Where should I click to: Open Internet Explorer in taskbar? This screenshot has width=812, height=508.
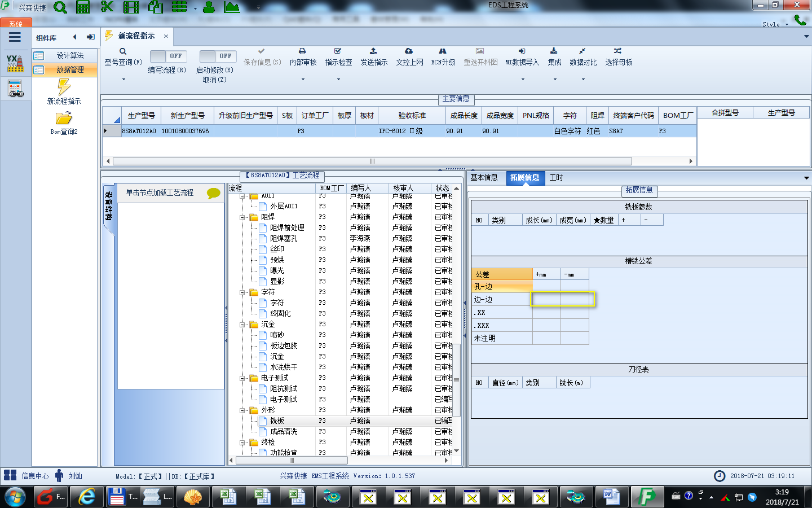[87, 497]
